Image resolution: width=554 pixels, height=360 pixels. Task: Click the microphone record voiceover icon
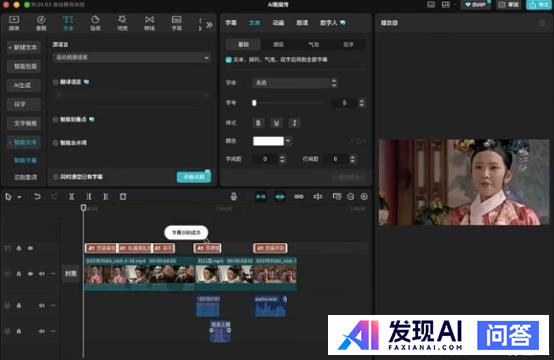pyautogui.click(x=234, y=196)
